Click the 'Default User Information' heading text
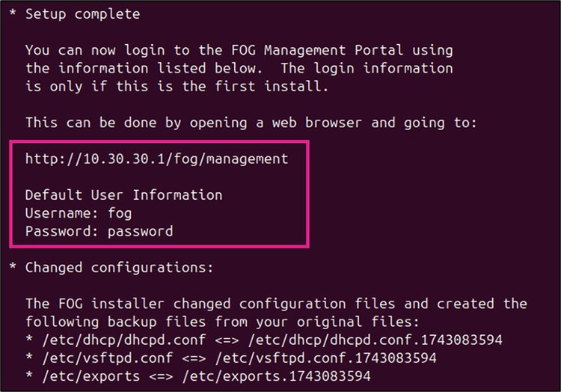Viewport: 561px width, 392px height. point(123,195)
